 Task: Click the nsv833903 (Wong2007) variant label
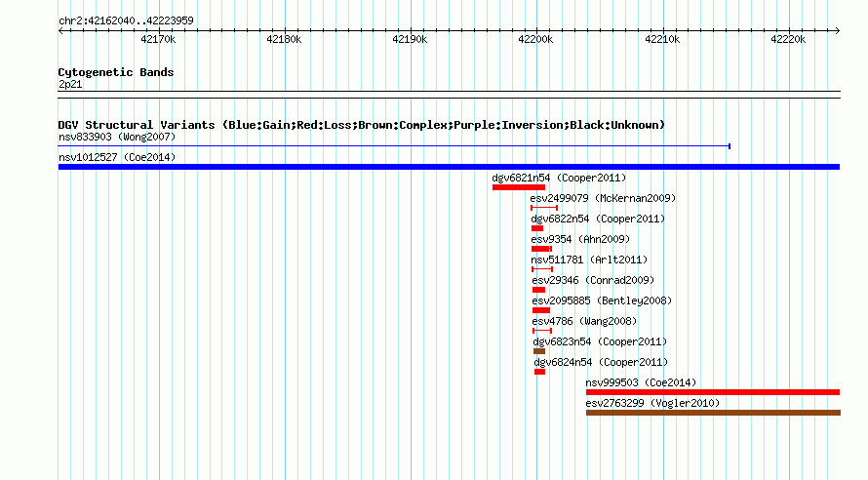117,137
